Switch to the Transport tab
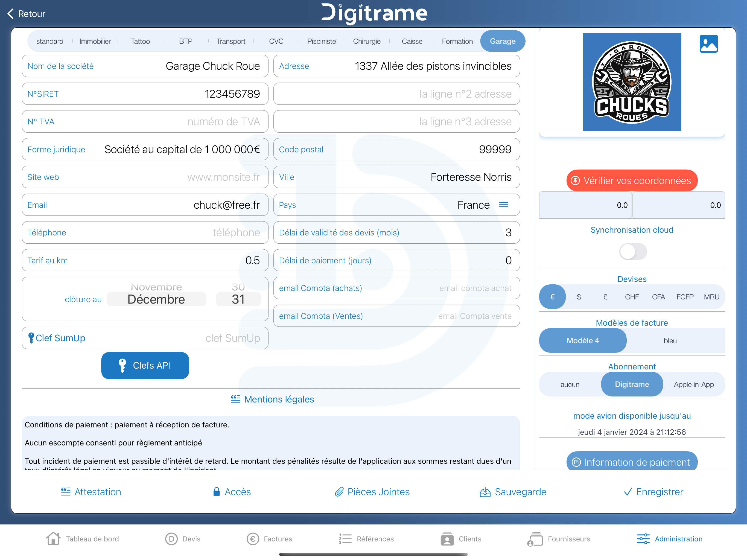The width and height of the screenshot is (747, 560). [231, 41]
